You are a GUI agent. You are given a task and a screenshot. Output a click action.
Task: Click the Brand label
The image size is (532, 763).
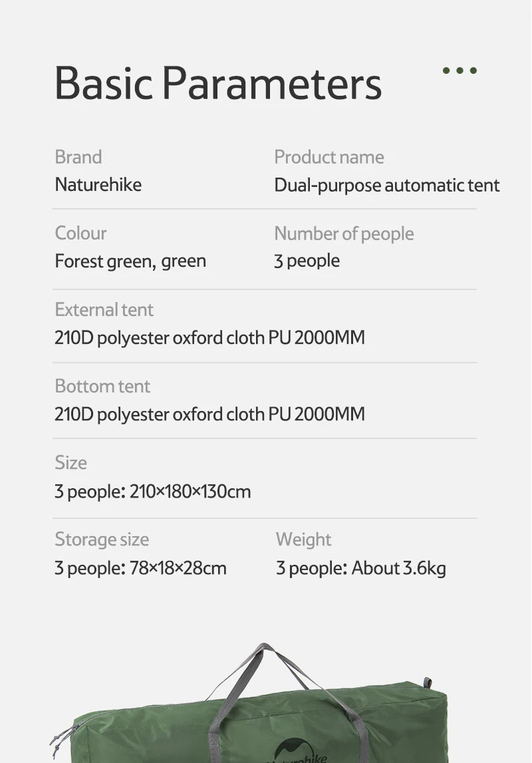[x=78, y=157]
